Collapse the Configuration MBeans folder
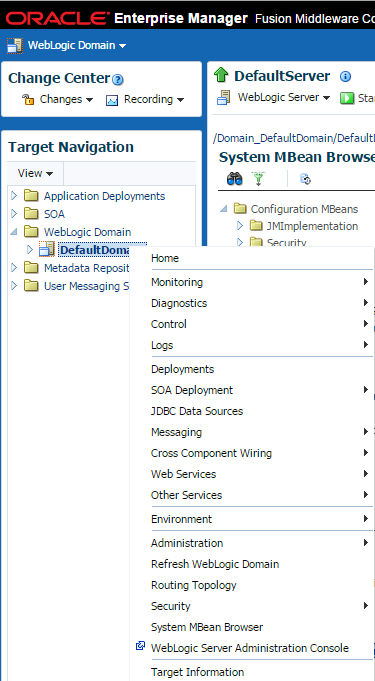This screenshot has width=375, height=681. tap(223, 209)
